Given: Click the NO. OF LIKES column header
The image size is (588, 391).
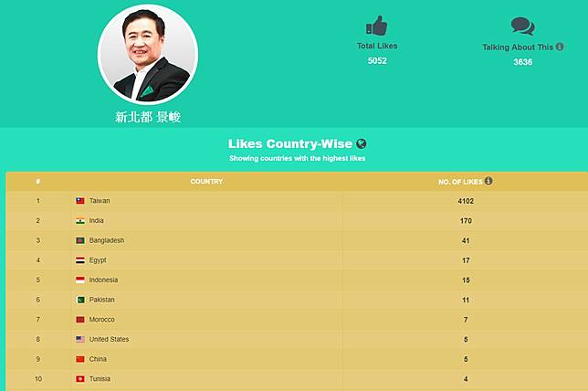Looking at the screenshot, I should point(460,182).
